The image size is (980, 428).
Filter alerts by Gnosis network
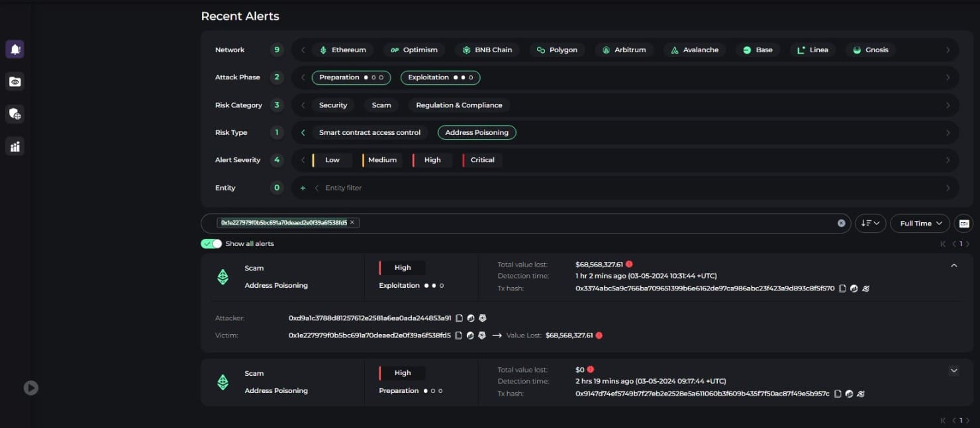[871, 50]
